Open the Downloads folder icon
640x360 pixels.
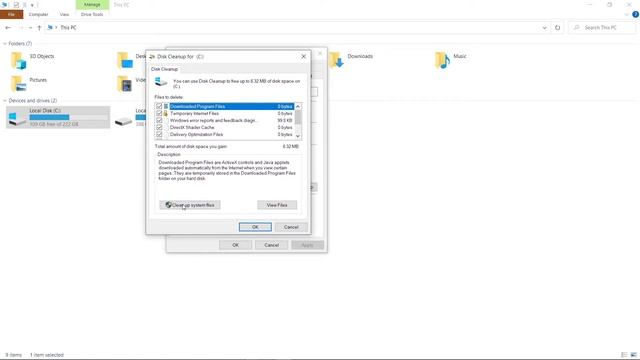coord(336,60)
